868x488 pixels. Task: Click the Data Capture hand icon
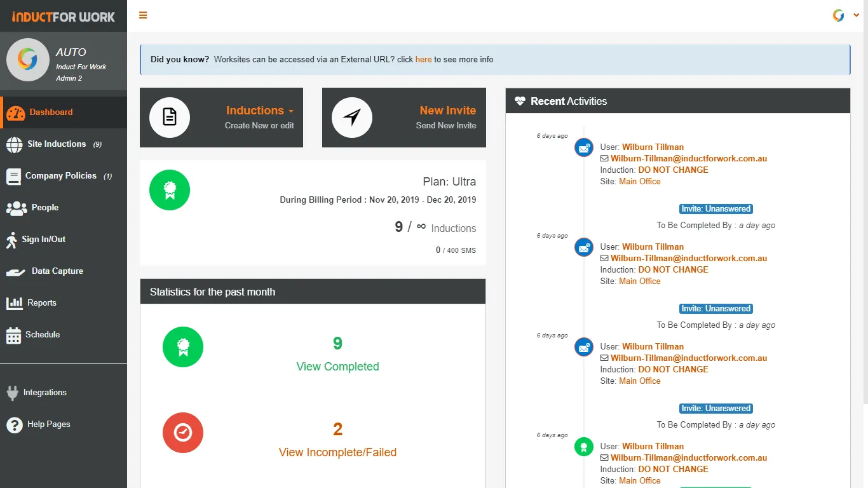(16, 272)
